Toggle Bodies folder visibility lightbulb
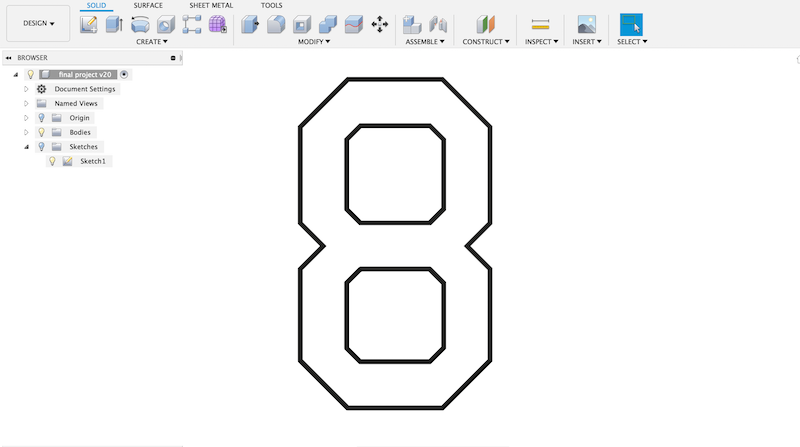 pyautogui.click(x=41, y=132)
